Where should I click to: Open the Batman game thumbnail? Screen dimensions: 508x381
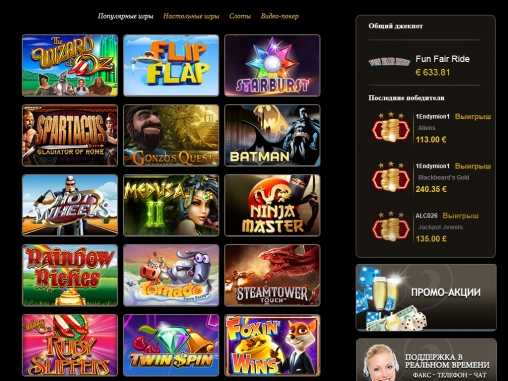pos(272,135)
